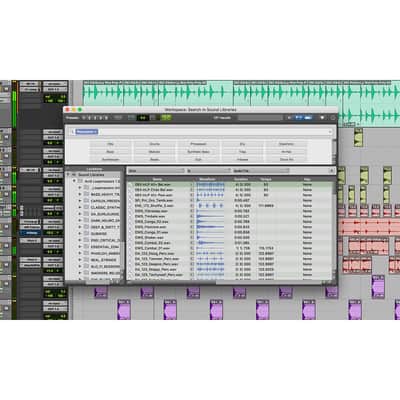This screenshot has width=400, height=400.
Task: Select the EWS_Shaker.wav file row
Action: pos(230,238)
